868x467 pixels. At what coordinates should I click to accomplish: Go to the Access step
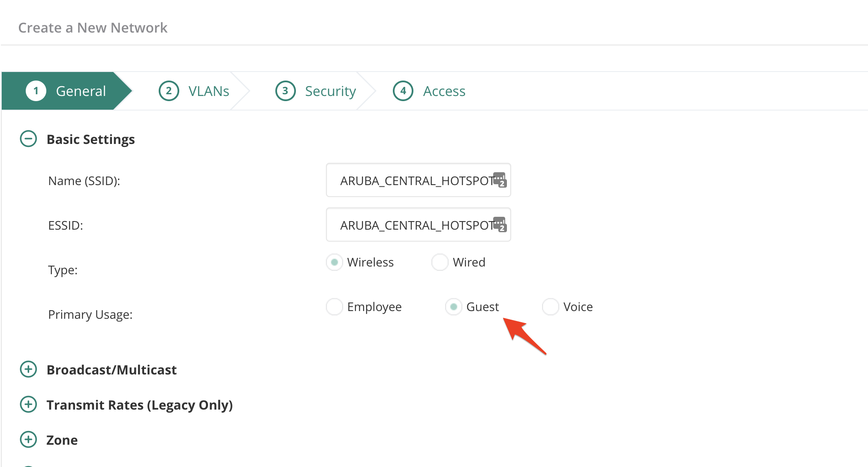[429, 91]
